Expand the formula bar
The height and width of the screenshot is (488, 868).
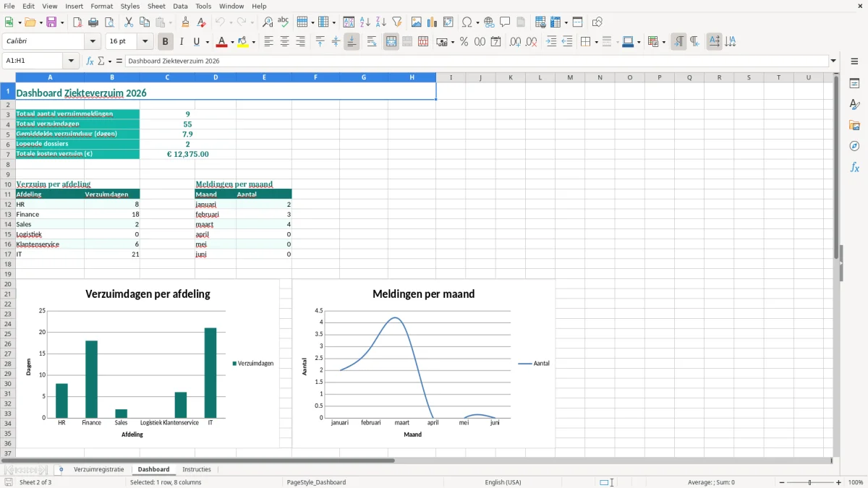(x=833, y=61)
